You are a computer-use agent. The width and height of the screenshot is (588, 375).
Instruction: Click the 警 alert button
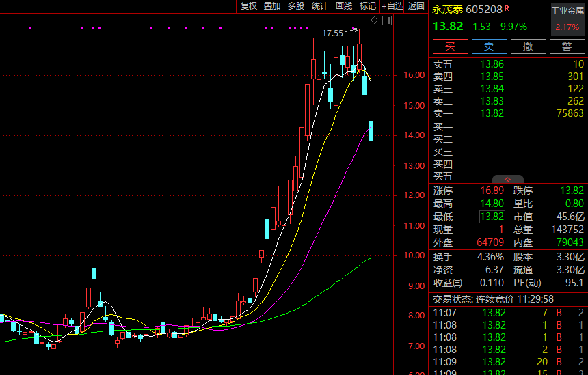[x=567, y=46]
